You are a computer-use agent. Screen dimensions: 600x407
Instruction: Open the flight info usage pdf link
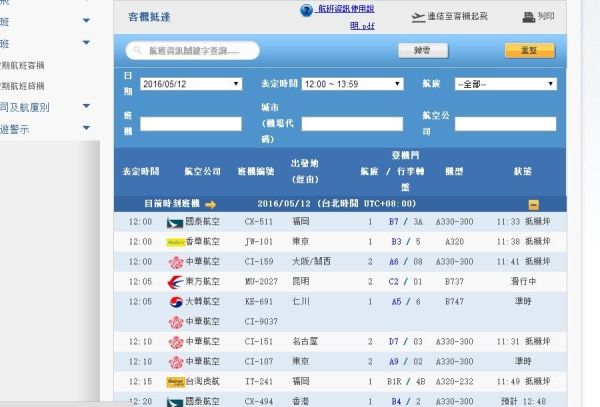[x=345, y=17]
